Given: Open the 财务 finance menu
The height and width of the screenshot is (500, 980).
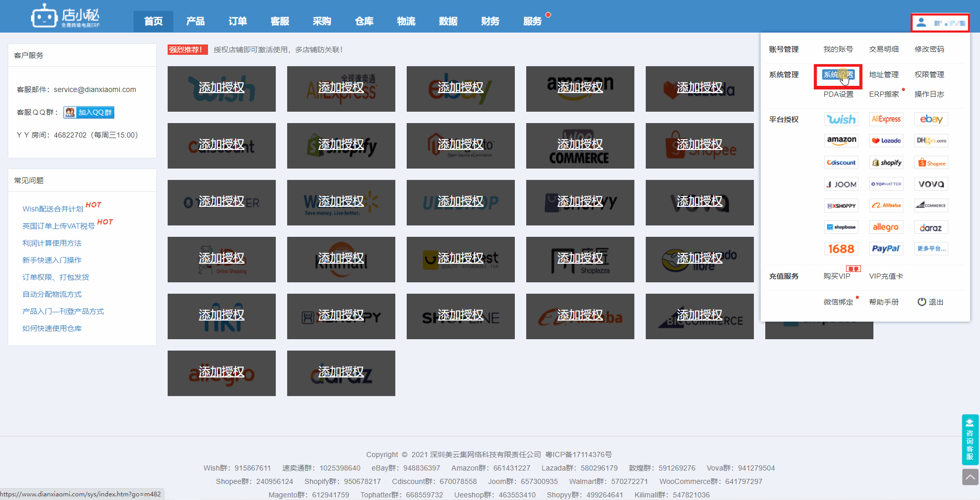Looking at the screenshot, I should click(x=491, y=21).
